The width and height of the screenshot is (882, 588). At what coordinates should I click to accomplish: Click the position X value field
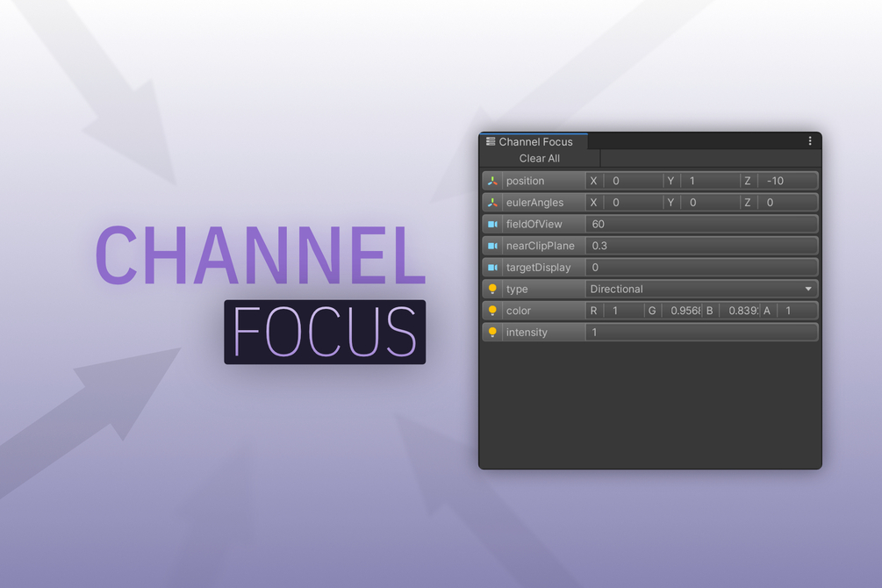pyautogui.click(x=634, y=181)
